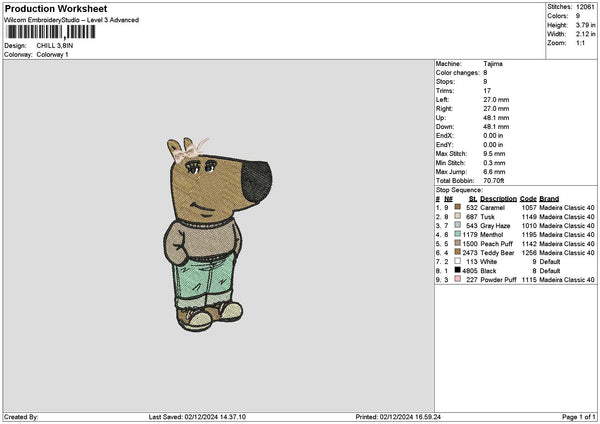This screenshot has height=424, width=600.
Task: Click 'Madeira Classic 40' in the Tusk row
Action: click(x=567, y=217)
